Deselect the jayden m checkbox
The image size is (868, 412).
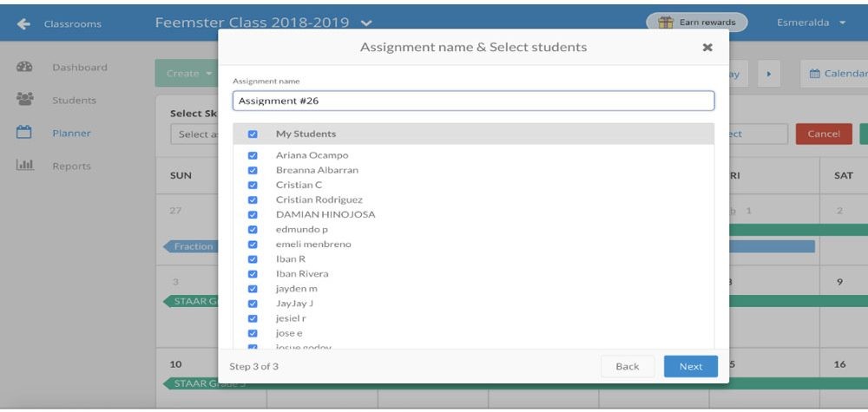tap(253, 289)
